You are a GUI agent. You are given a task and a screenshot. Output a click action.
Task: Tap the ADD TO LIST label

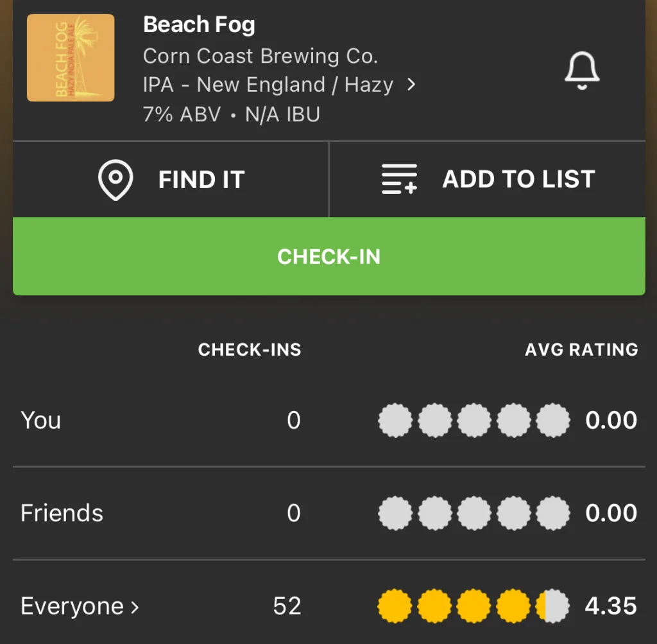coord(518,180)
